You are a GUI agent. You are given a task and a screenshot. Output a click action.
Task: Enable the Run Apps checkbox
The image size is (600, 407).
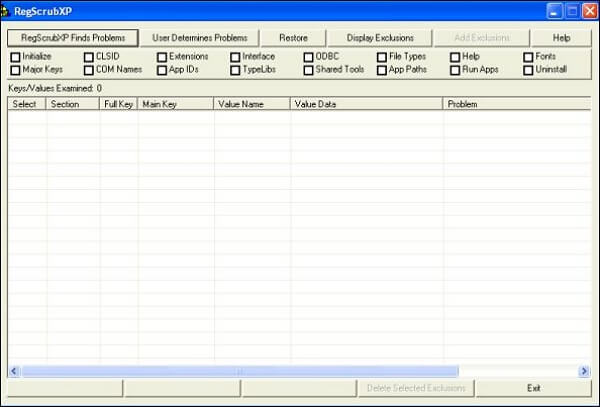(455, 70)
